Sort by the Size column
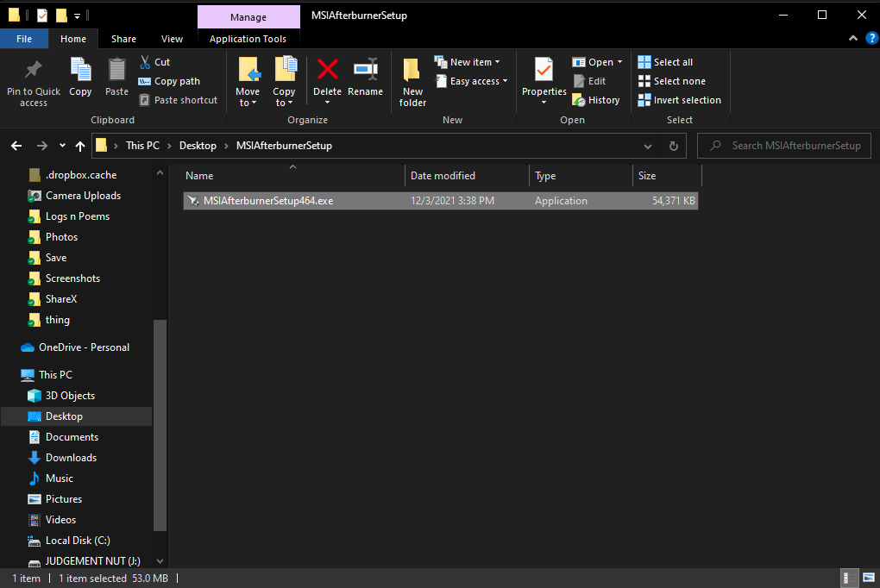 [x=667, y=176]
